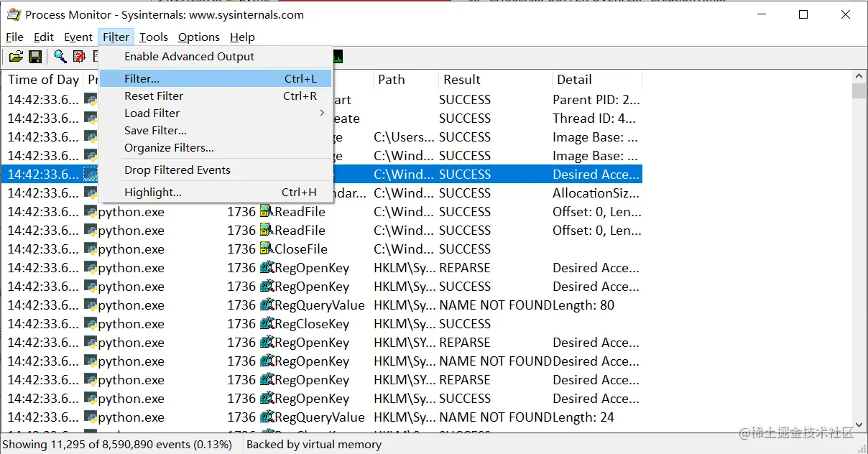Screen dimensions: 868x454
Task: Click the RegCloseKey operation icon
Action: [x=267, y=324]
